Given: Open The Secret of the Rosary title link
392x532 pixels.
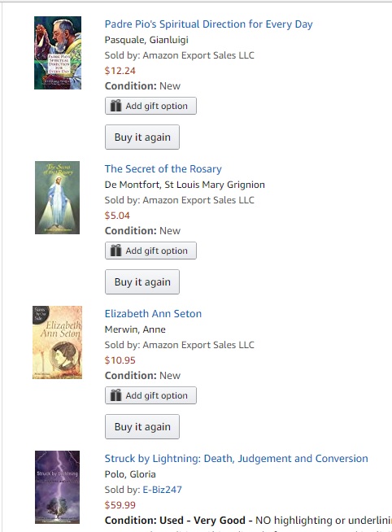Looking at the screenshot, I should (x=163, y=169).
